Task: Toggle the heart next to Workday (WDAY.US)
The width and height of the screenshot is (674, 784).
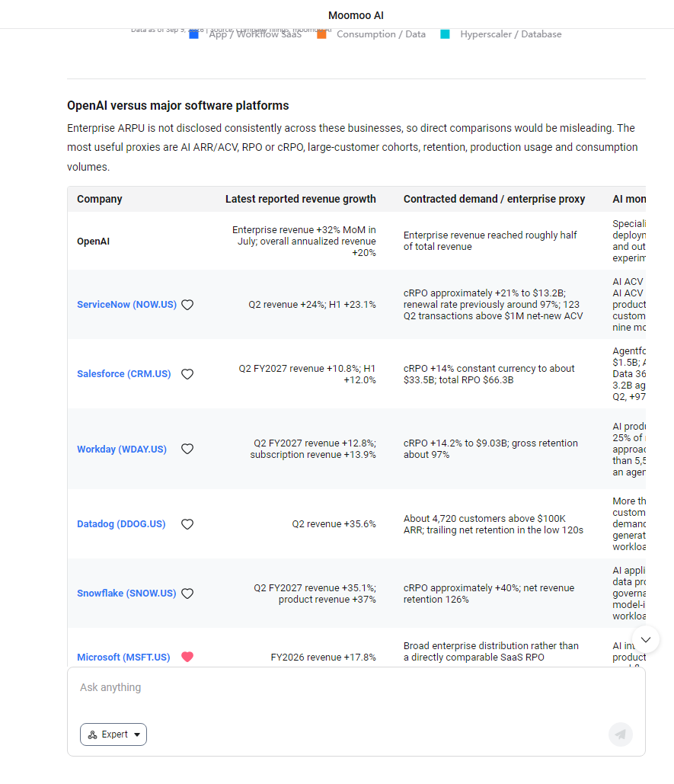Action: pos(187,449)
